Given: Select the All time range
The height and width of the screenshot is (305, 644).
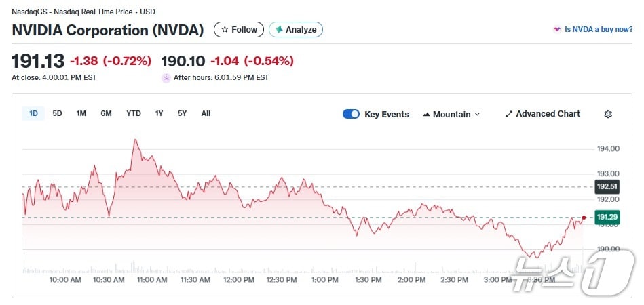Looking at the screenshot, I should point(206,113).
